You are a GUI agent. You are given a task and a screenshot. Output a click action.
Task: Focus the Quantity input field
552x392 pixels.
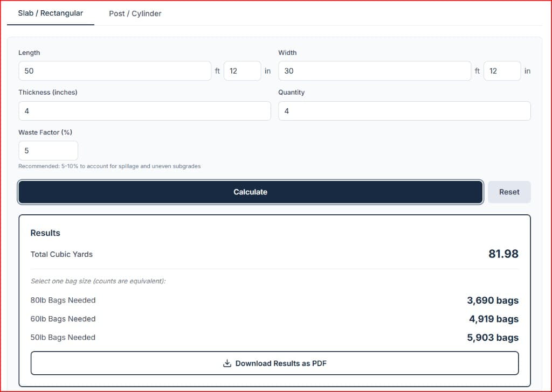click(404, 111)
